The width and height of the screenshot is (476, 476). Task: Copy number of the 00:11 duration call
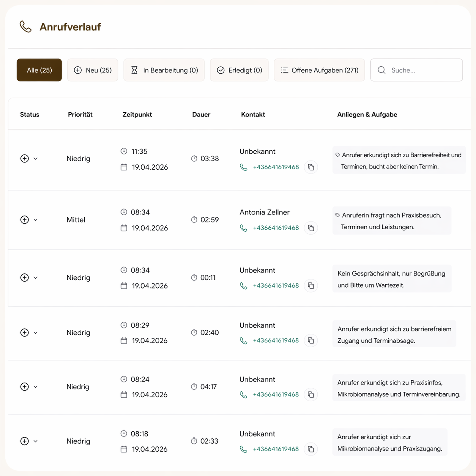click(x=311, y=285)
